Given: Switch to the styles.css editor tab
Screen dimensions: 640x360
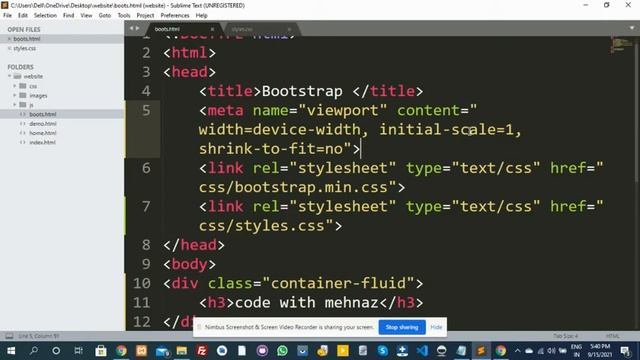Looking at the screenshot, I should pos(242,29).
